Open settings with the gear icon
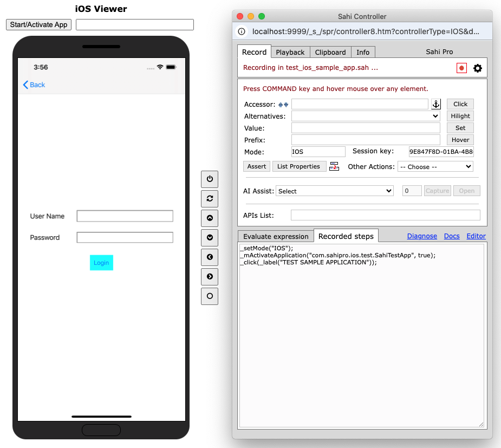Screen dimensions: 501x448 (x=477, y=68)
